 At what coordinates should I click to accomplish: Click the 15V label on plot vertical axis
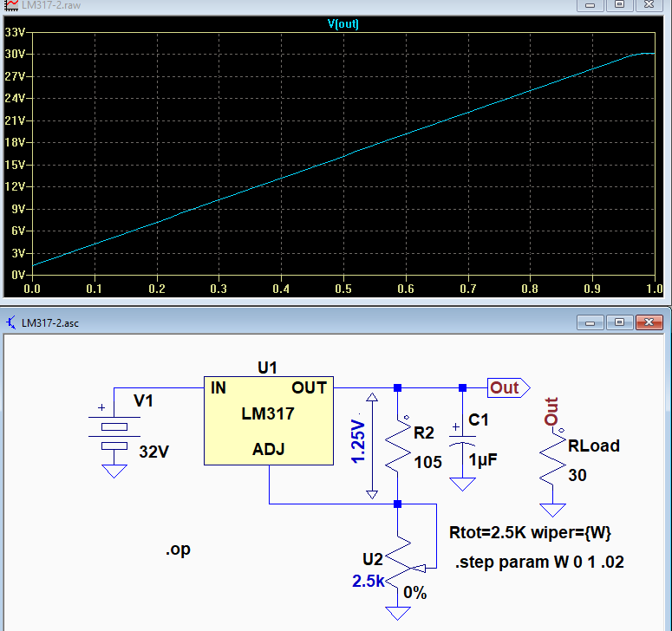click(15, 165)
